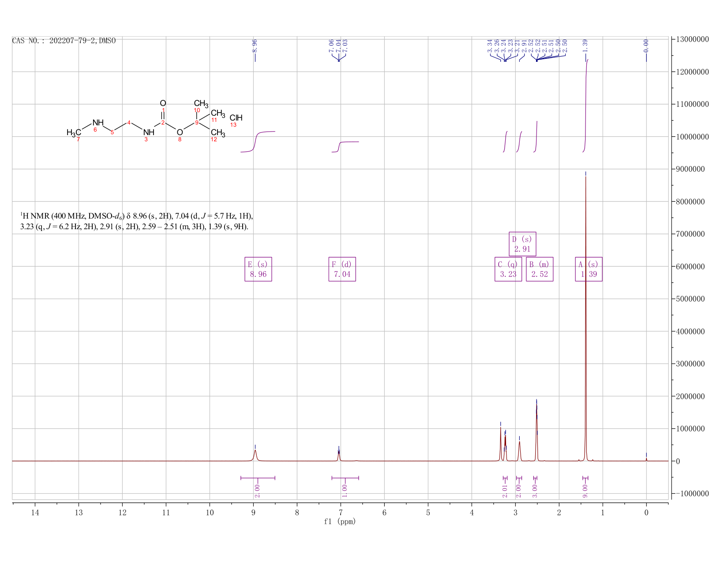Select multiplet box B (m) 2.52

540,269
